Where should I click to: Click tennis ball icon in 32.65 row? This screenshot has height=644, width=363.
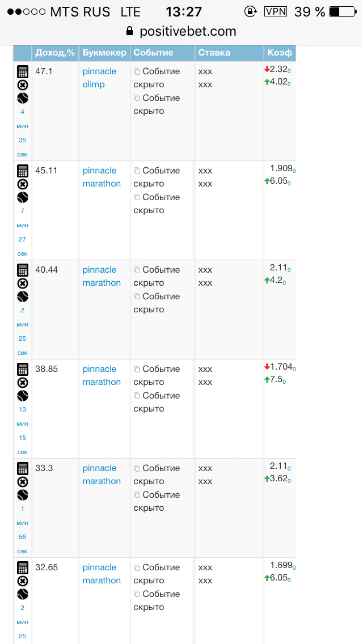click(x=23, y=594)
